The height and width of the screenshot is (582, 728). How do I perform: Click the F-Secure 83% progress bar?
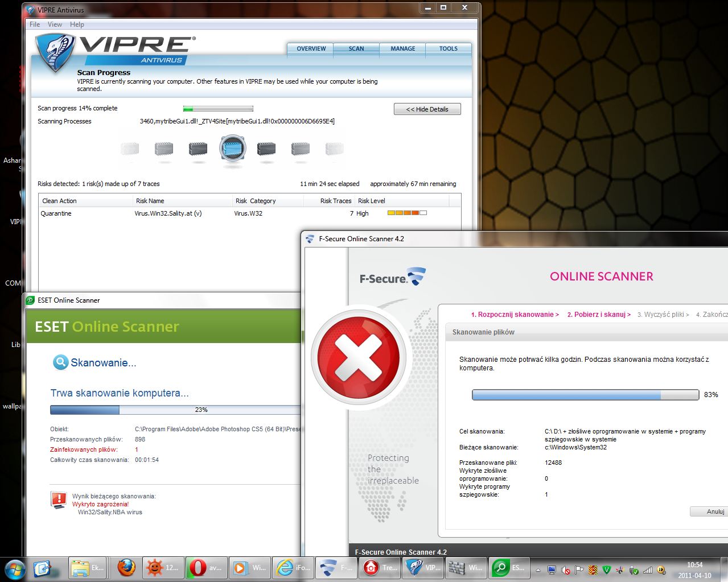[x=585, y=395]
